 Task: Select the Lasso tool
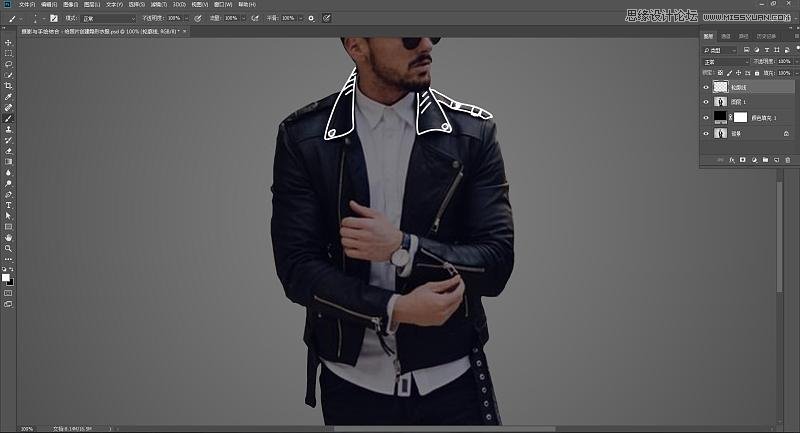pos(8,64)
